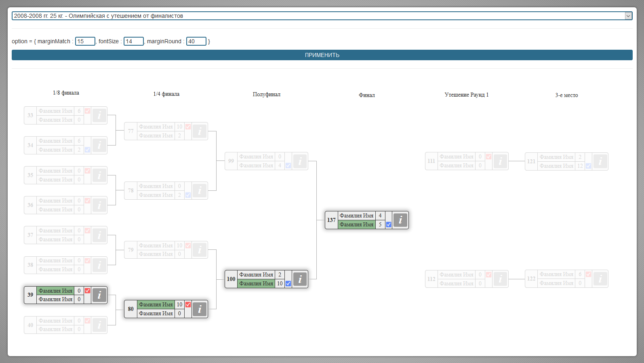Open info for match 33
The width and height of the screenshot is (644, 363).
[x=99, y=116]
